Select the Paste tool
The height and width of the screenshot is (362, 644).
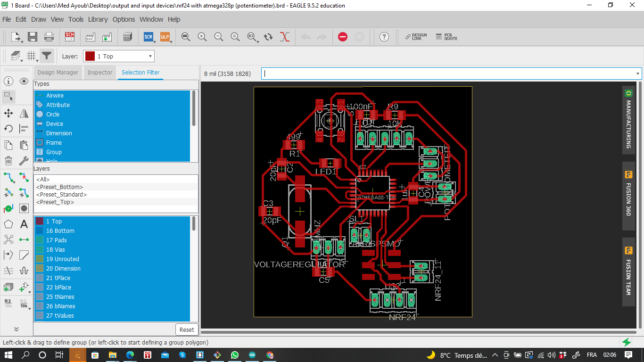pyautogui.click(x=24, y=145)
